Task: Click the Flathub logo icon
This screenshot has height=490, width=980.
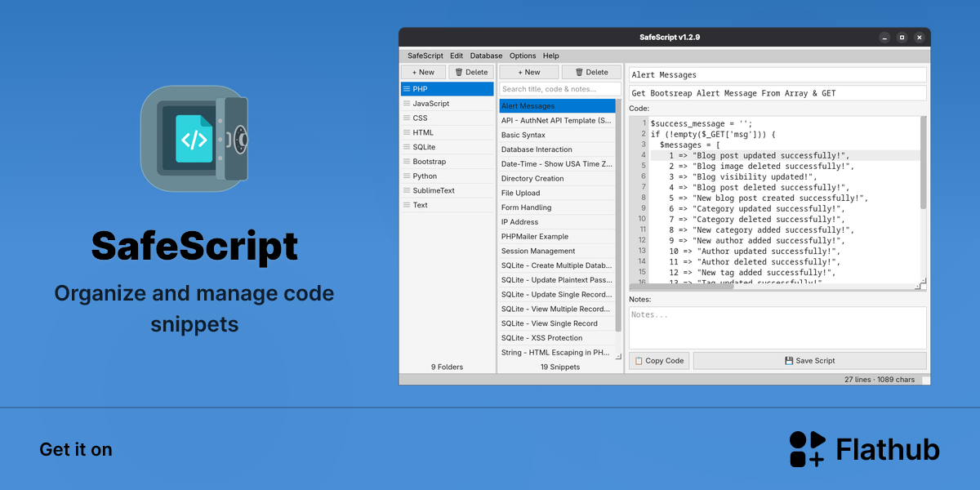Action: point(807,449)
